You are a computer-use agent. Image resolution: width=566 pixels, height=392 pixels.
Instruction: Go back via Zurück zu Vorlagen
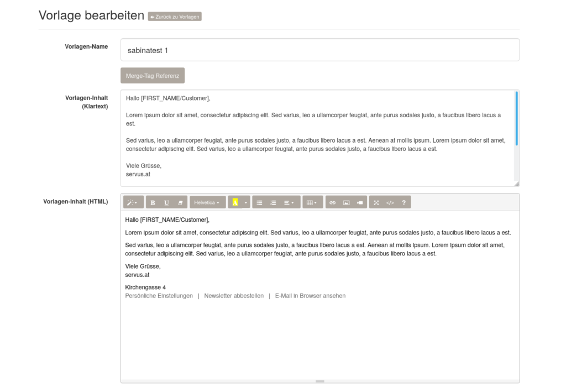pyautogui.click(x=175, y=17)
